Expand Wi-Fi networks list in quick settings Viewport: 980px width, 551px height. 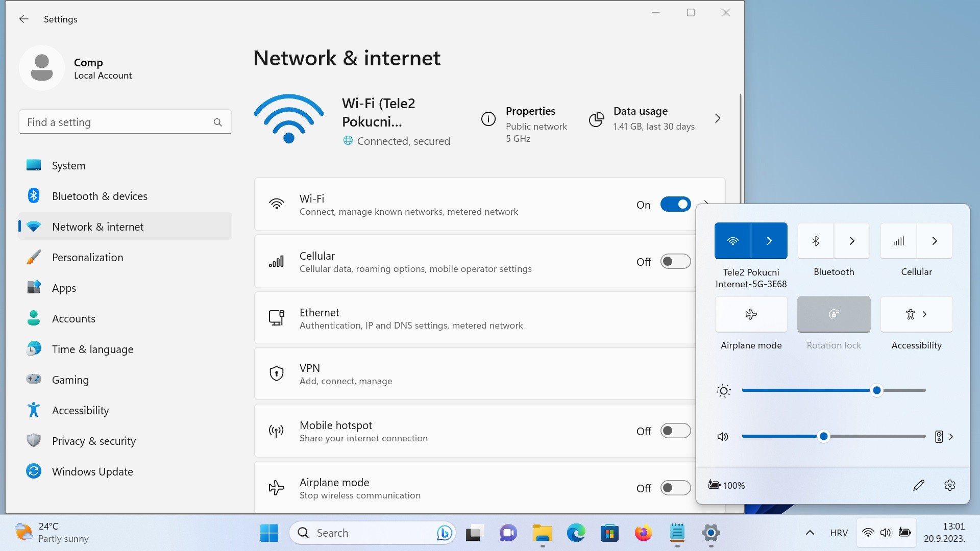click(x=769, y=241)
